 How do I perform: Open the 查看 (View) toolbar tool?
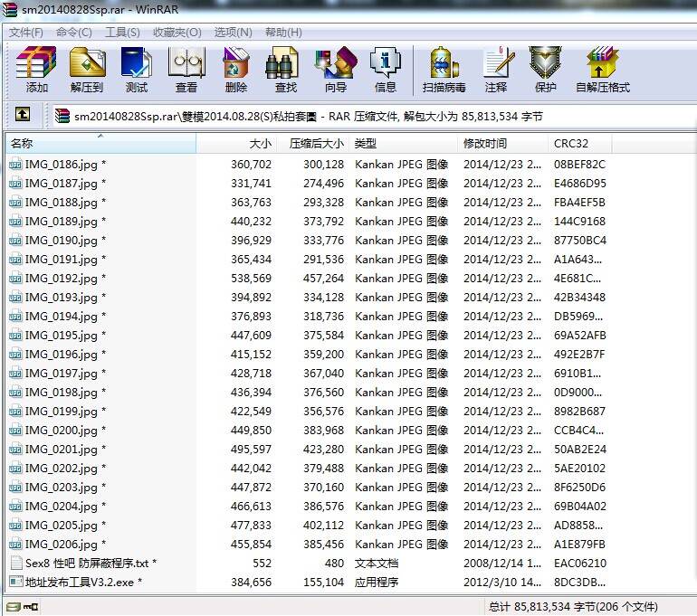[x=186, y=70]
